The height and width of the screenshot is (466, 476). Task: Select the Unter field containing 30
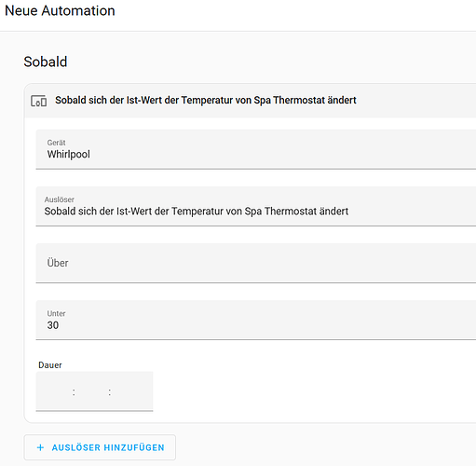256,320
